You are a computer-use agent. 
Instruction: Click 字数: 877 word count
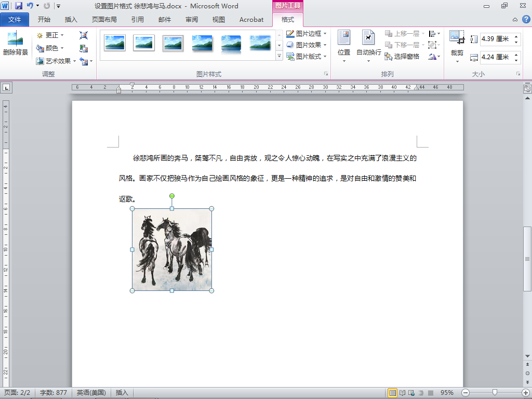(54, 393)
